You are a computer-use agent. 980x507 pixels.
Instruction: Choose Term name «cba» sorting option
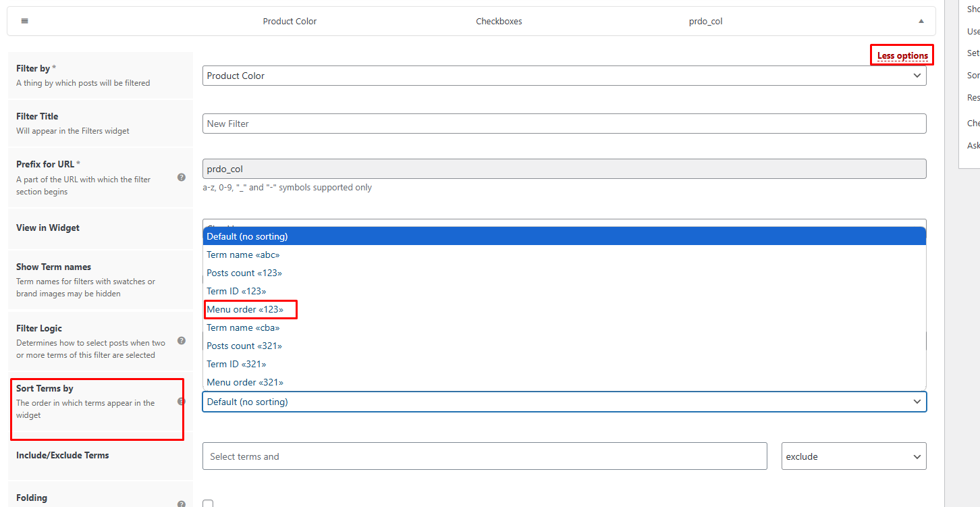pyautogui.click(x=564, y=327)
